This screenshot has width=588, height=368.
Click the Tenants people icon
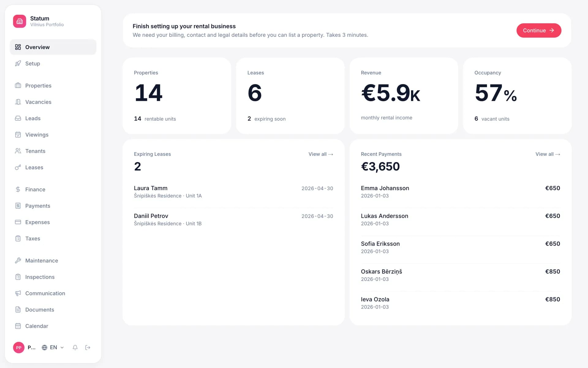pos(18,151)
